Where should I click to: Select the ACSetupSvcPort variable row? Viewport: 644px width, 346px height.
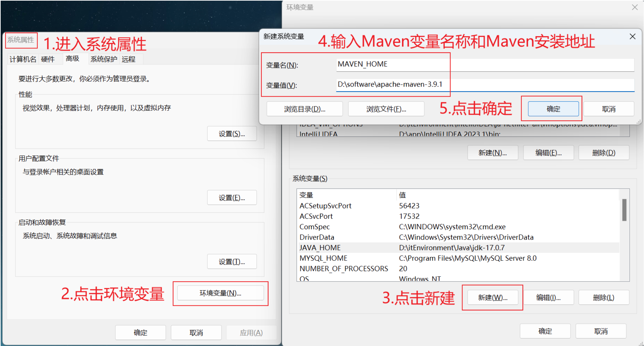[458, 206]
